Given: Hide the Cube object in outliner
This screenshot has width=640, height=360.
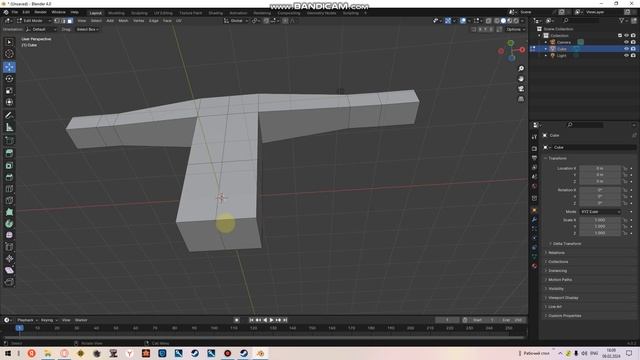Looking at the screenshot, I should pos(626,49).
